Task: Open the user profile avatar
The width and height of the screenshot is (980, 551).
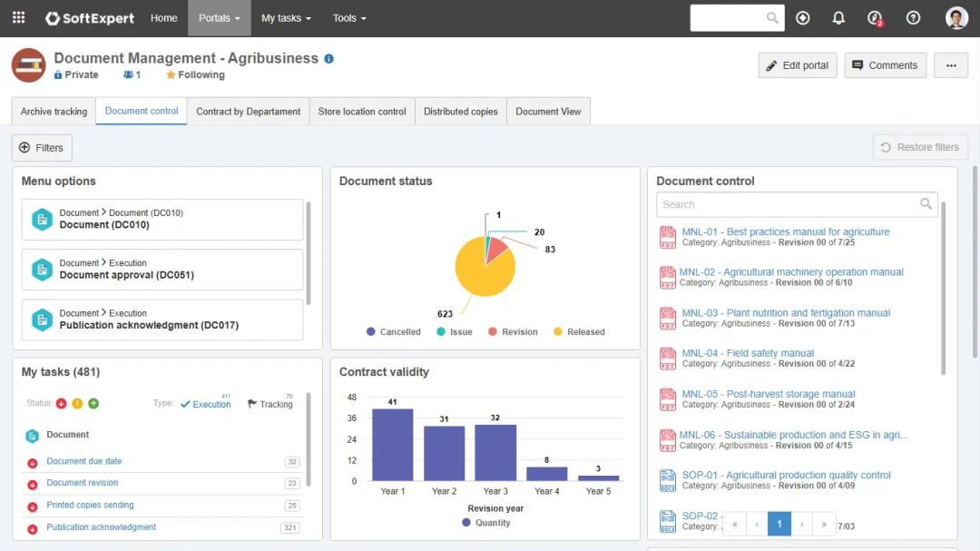Action: [956, 18]
